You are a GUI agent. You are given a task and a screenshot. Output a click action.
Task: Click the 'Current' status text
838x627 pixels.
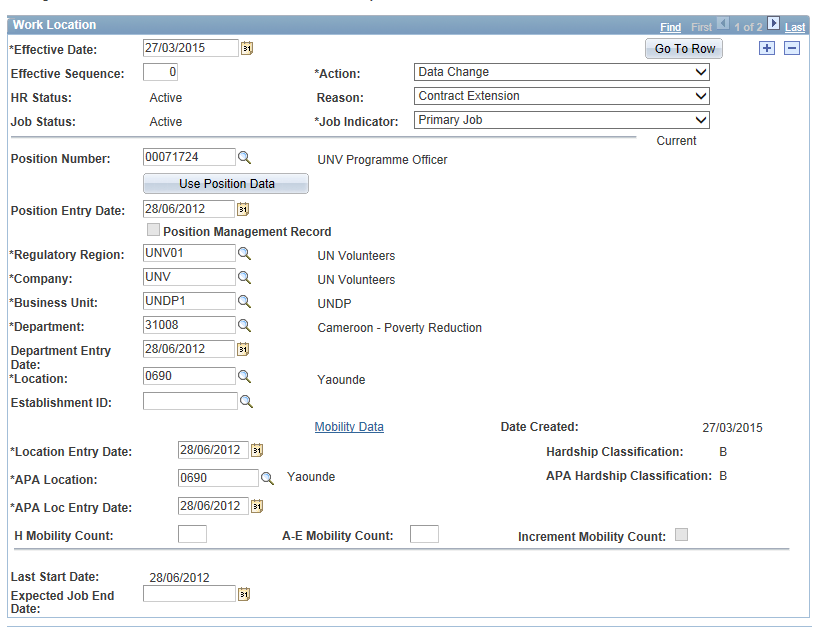click(x=676, y=141)
